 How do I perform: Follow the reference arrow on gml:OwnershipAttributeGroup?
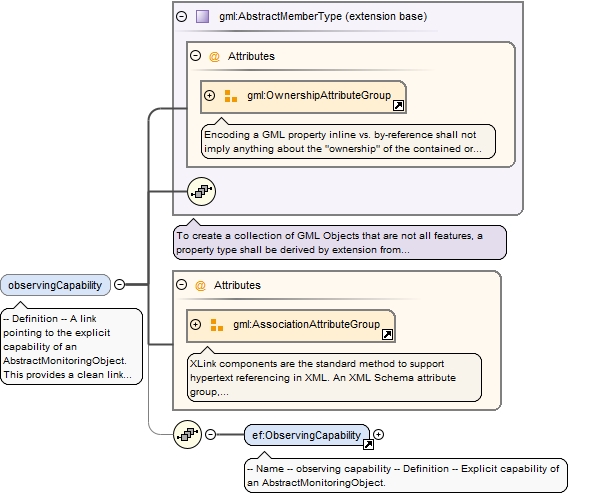(x=398, y=106)
